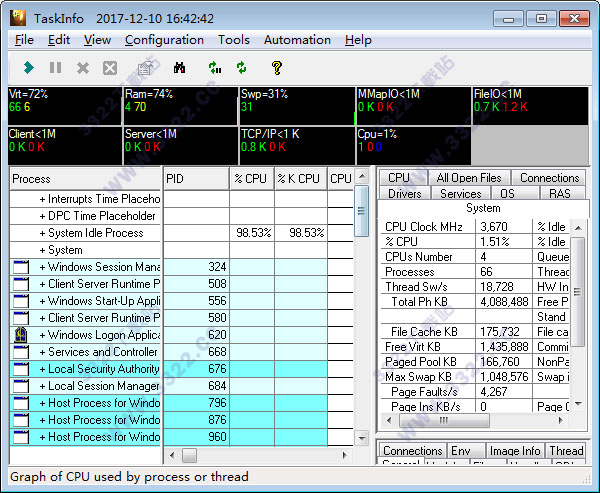Click the % CPU column header

pos(250,179)
